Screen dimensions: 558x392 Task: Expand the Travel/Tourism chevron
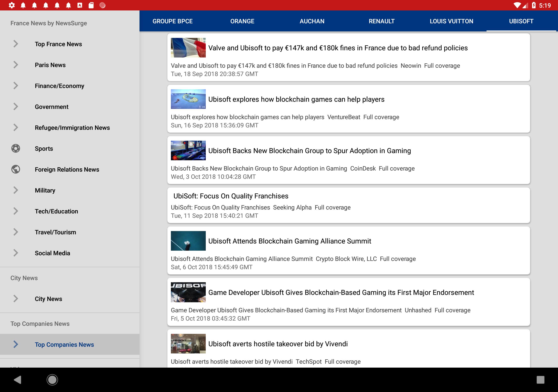click(x=15, y=232)
